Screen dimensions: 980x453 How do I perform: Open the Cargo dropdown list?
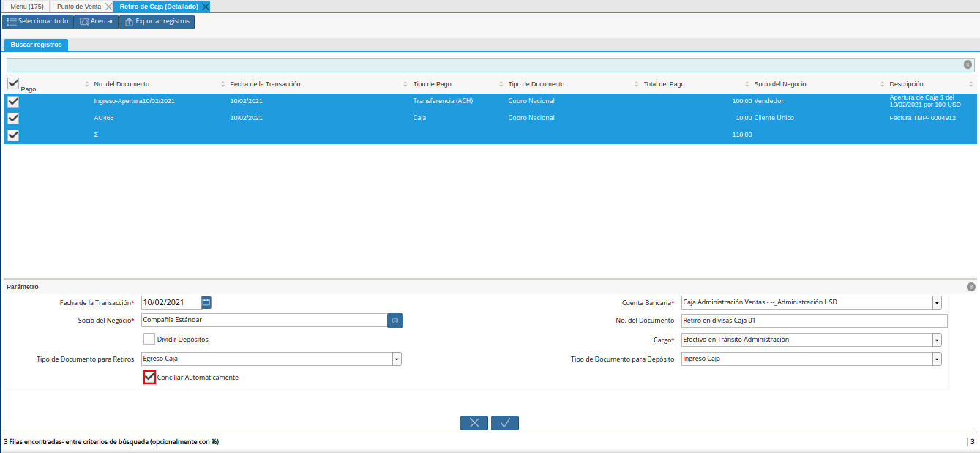937,340
